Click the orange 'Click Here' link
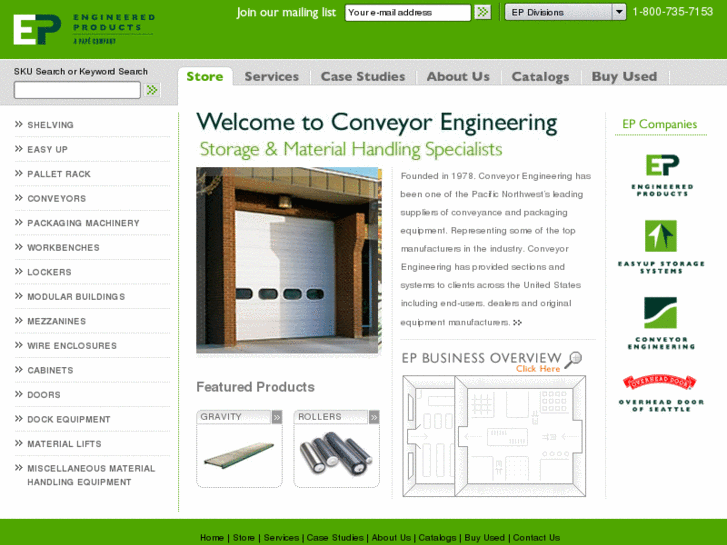 538,369
